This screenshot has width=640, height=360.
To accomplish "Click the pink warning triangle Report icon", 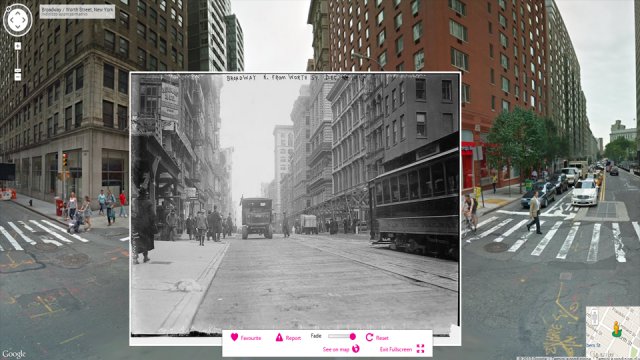I will [x=279, y=337].
